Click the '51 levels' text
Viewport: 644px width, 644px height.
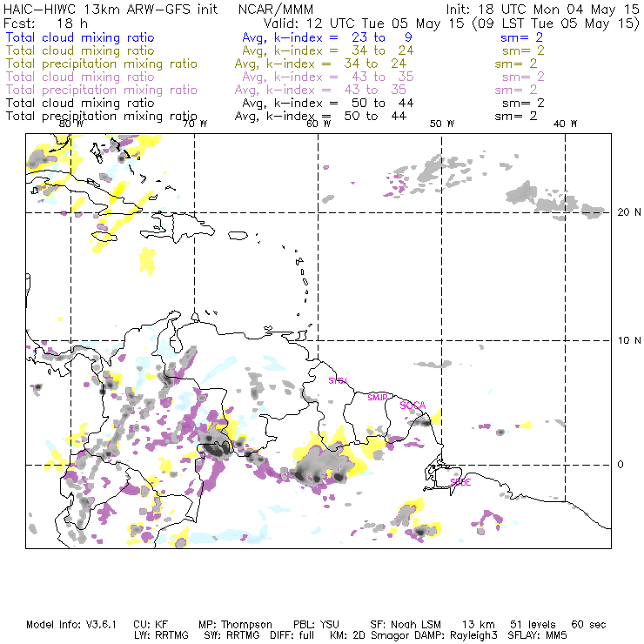pos(533,625)
